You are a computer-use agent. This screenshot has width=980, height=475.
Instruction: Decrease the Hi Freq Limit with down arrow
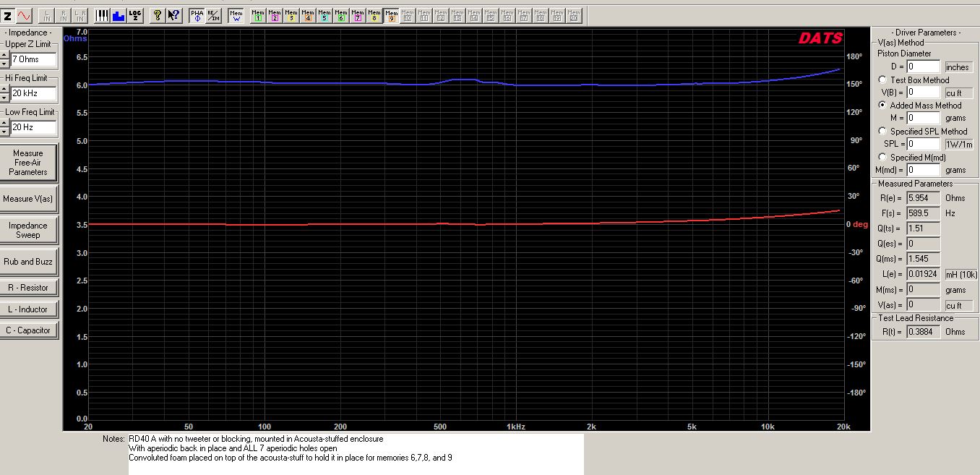[x=4, y=97]
